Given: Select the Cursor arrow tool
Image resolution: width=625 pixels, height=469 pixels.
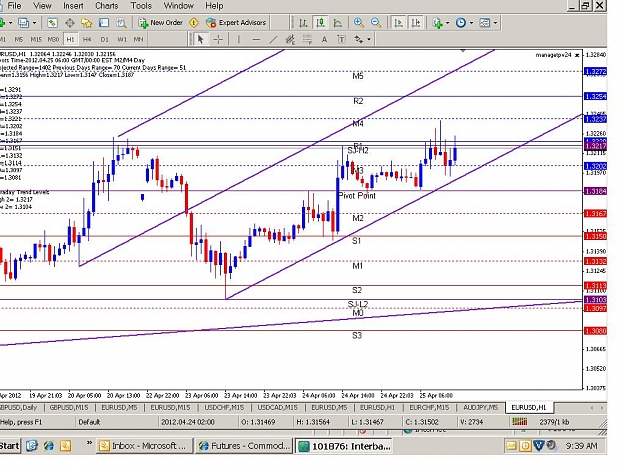Looking at the screenshot, I should point(200,39).
